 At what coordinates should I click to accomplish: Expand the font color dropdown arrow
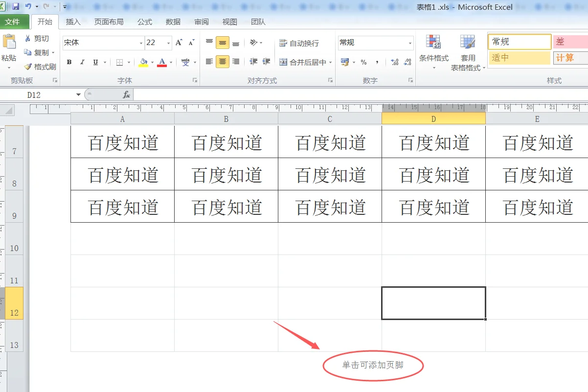coord(171,63)
